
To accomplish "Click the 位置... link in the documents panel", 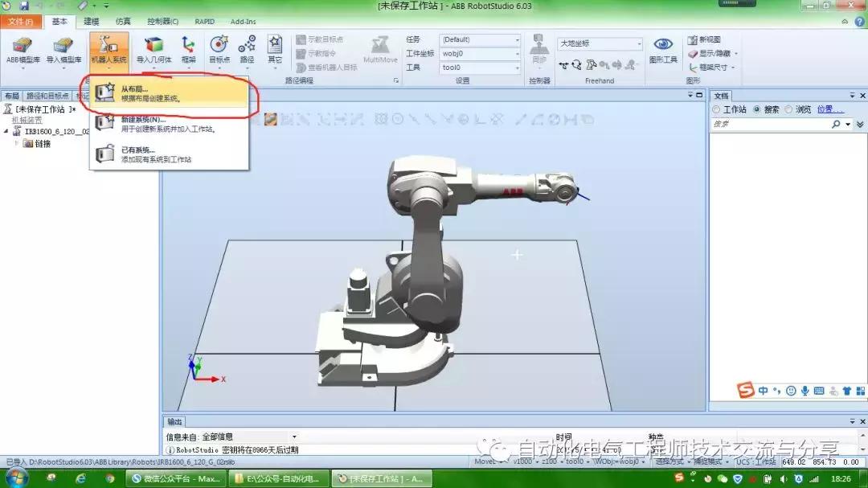I will (x=830, y=109).
